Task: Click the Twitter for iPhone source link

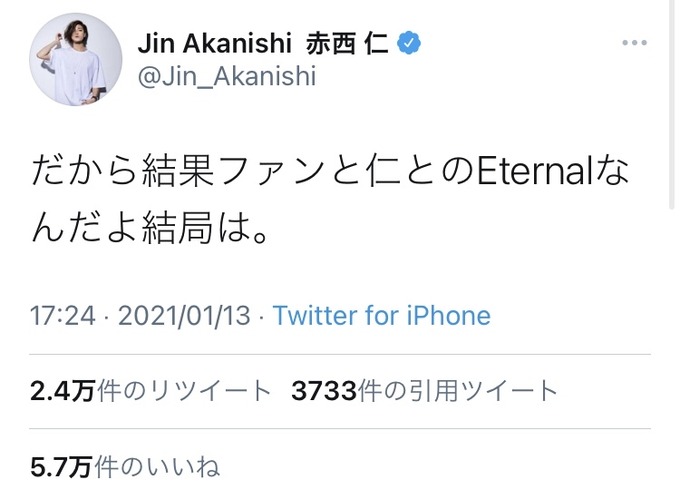Action: 382,315
